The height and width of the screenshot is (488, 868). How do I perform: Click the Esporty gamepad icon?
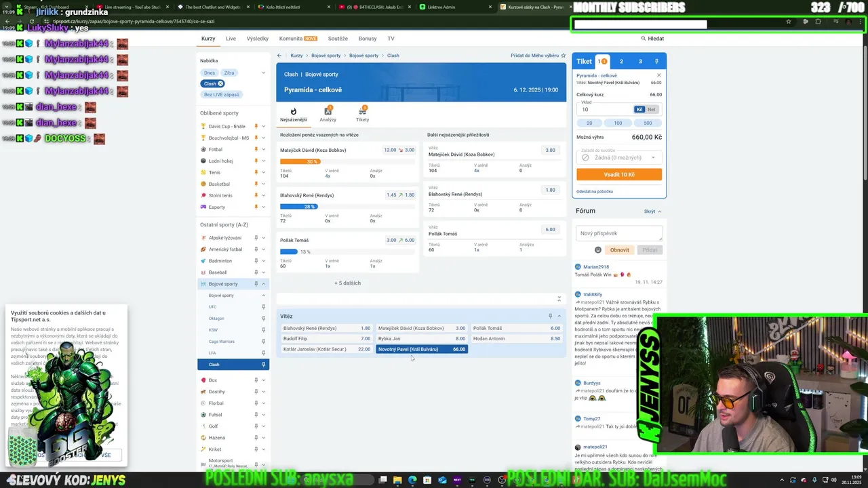(x=203, y=207)
